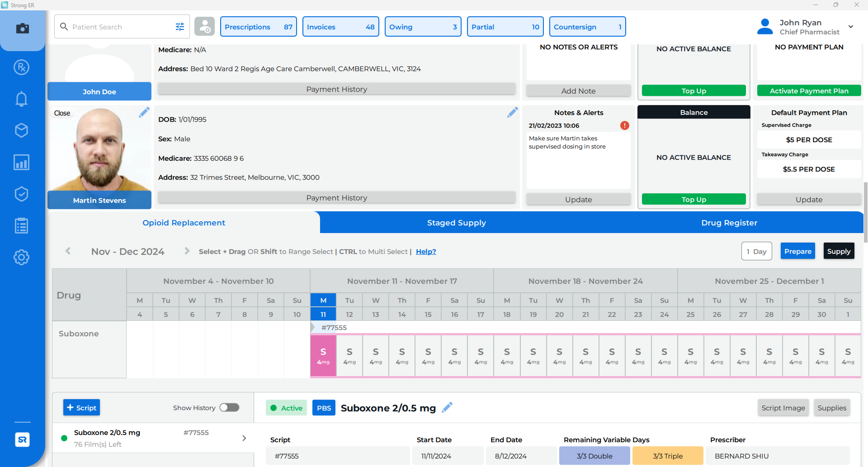Screen dimensions: 868x467
Task: Open the reports bar chart icon
Action: pos(21,162)
